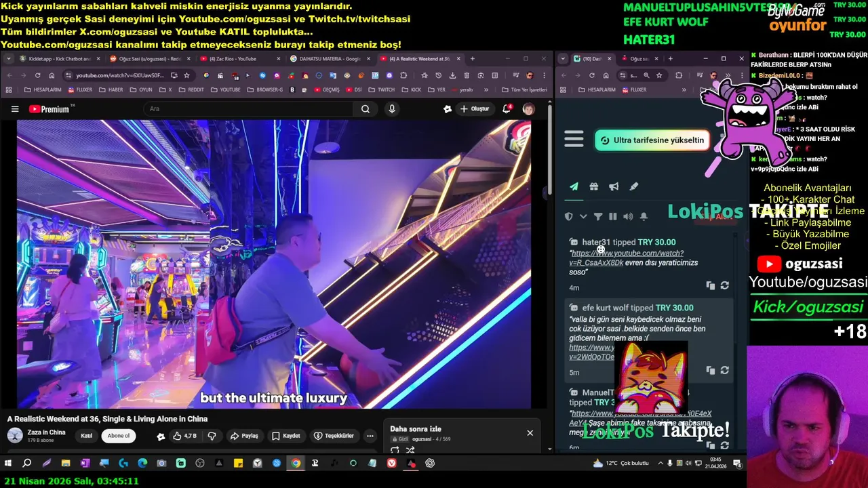Expand the tab search dropdown in left browser
Image resolution: width=868 pixels, height=488 pixels.
(8, 59)
